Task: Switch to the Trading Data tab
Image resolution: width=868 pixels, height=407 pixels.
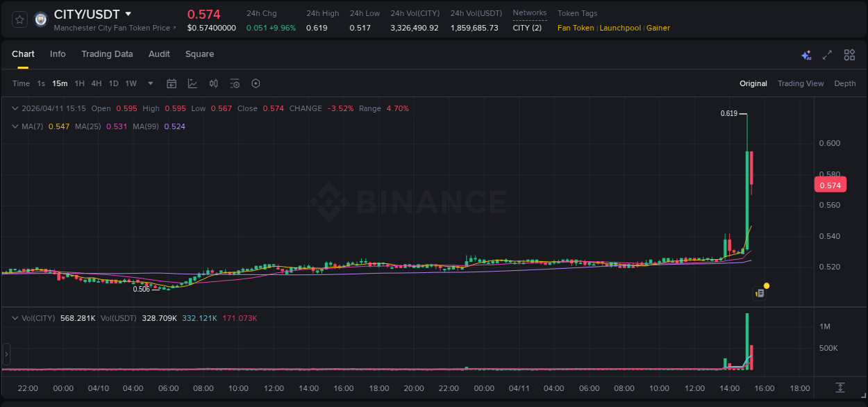Action: coord(107,54)
